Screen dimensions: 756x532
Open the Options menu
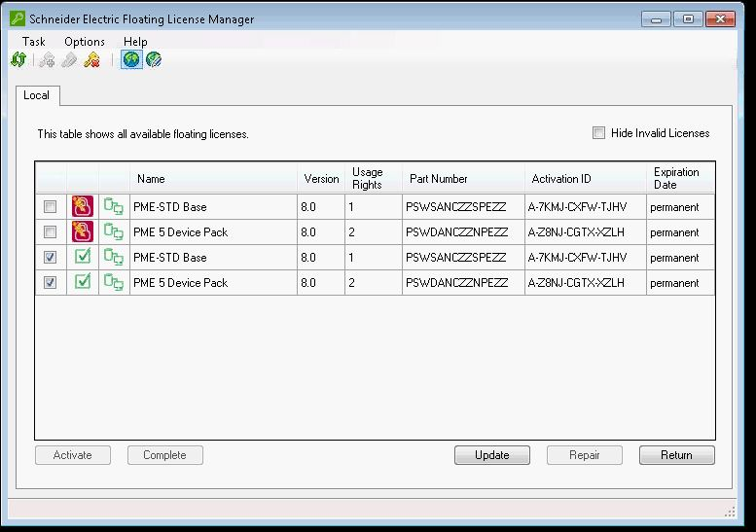pyautogui.click(x=85, y=42)
